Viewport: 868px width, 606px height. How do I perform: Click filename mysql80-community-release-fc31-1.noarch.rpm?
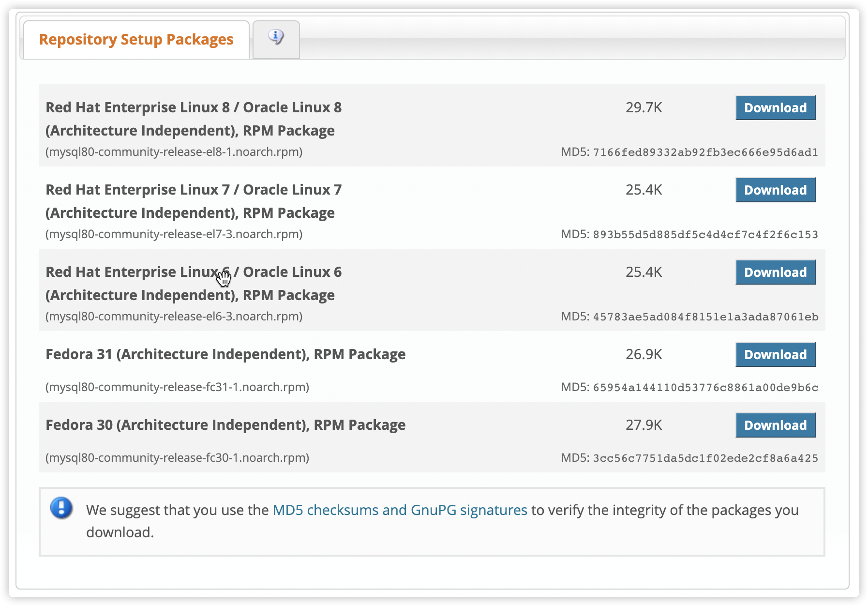pyautogui.click(x=177, y=387)
